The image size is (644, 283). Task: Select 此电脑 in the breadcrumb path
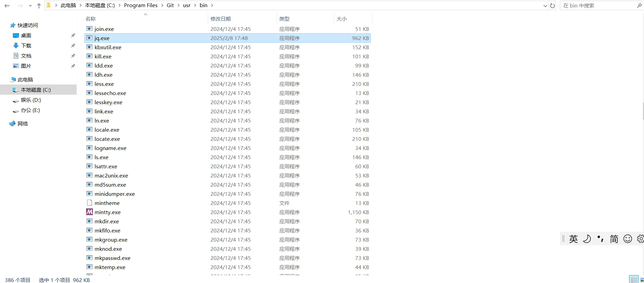click(x=68, y=5)
